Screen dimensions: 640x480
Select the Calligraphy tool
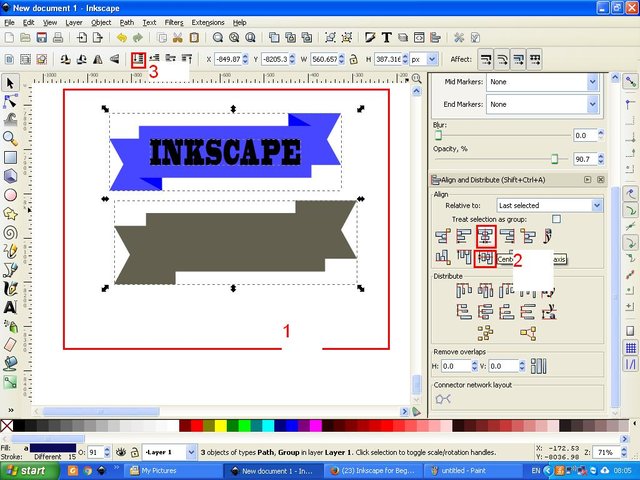click(10, 289)
